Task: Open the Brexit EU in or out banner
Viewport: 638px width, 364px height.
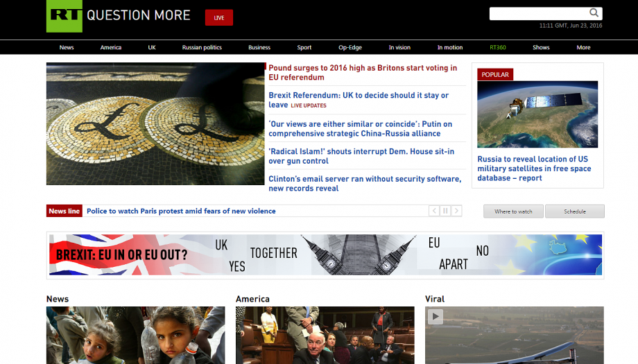Action: [325, 254]
